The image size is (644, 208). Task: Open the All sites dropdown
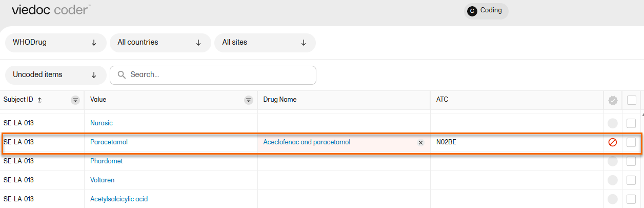265,43
